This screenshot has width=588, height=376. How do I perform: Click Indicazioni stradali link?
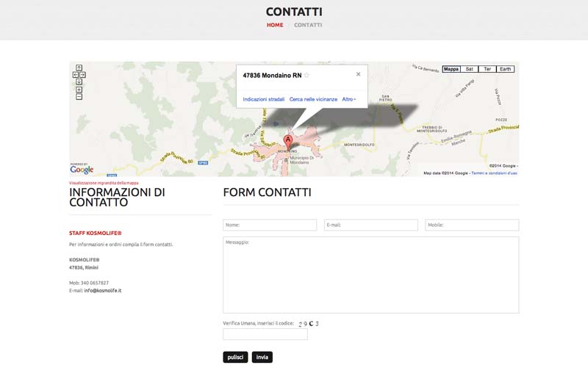click(x=263, y=99)
